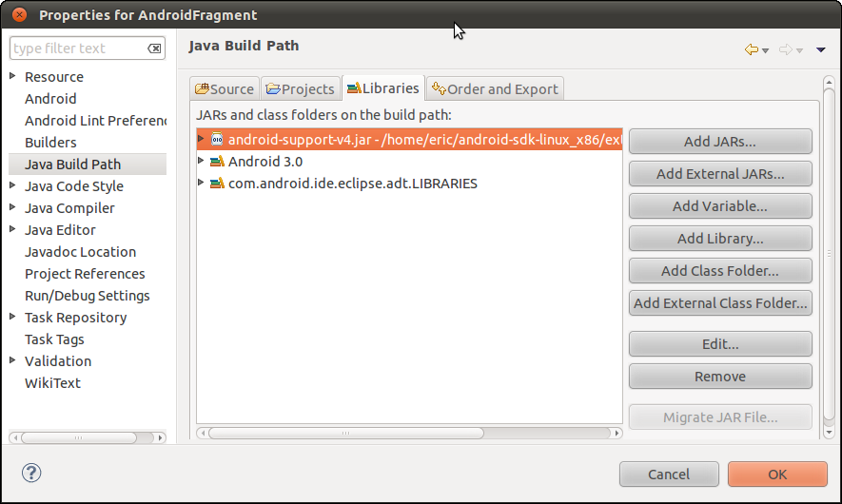Screen dimensions: 842x504
Task: Select the Android properties page
Action: (x=50, y=99)
